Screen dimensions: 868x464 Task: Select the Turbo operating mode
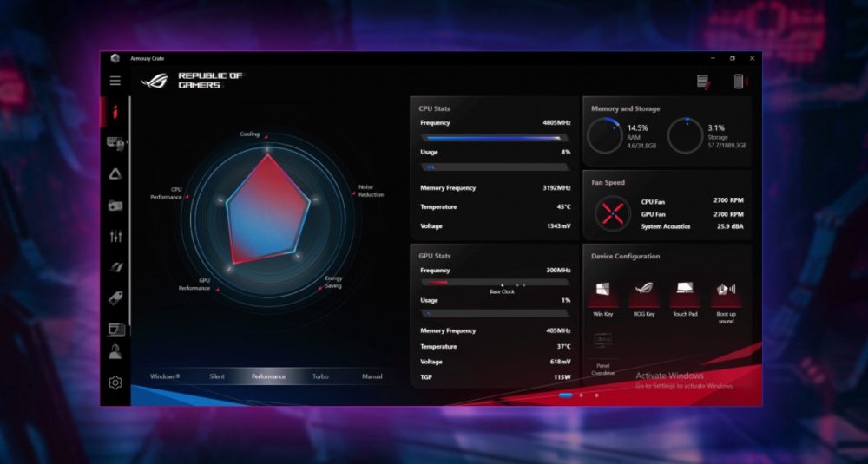coord(320,376)
